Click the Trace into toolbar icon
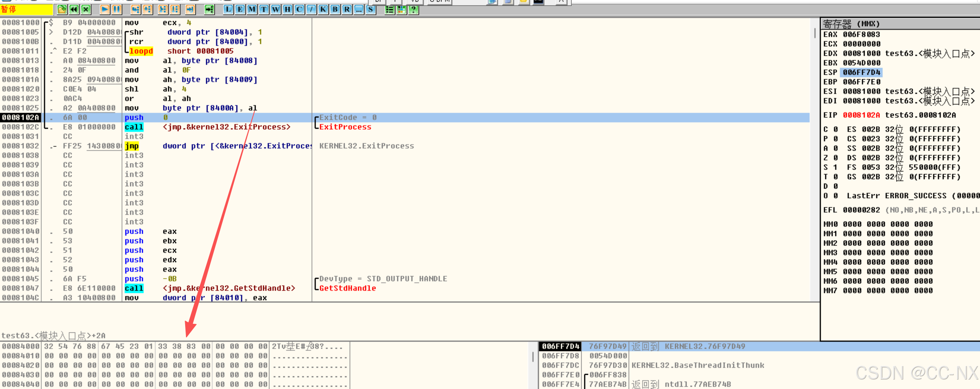This screenshot has width=980, height=389. [163, 9]
